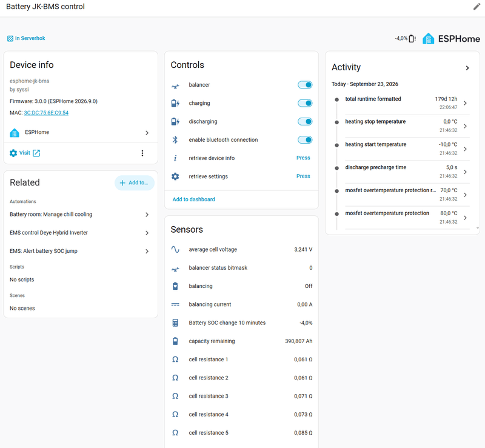Click the area icon beside In Serverhok

10,38
